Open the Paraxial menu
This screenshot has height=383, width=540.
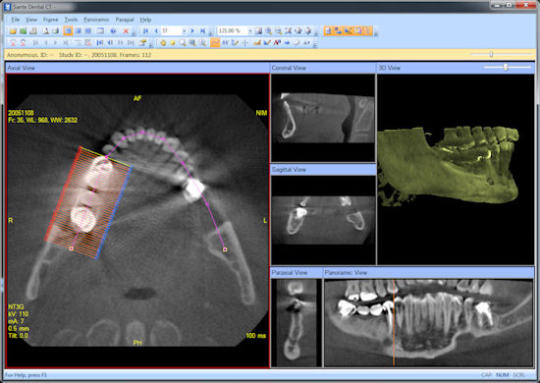(124, 20)
